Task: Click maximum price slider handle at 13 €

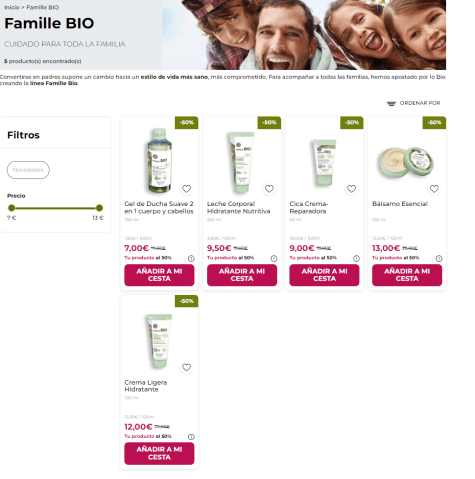Action: (99, 208)
